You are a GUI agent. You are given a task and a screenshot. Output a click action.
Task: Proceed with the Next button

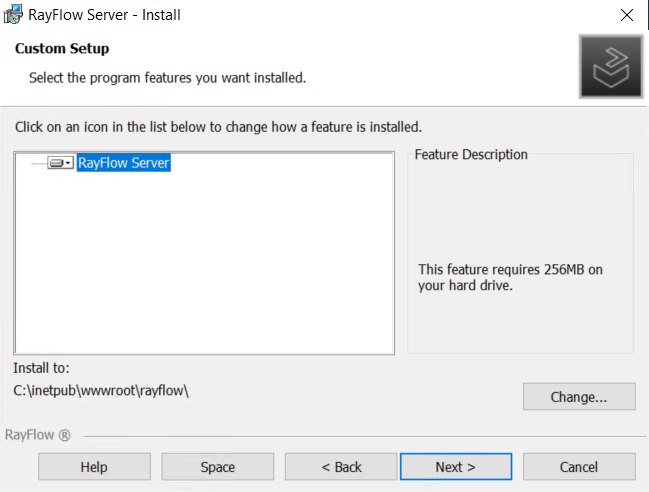(x=456, y=467)
